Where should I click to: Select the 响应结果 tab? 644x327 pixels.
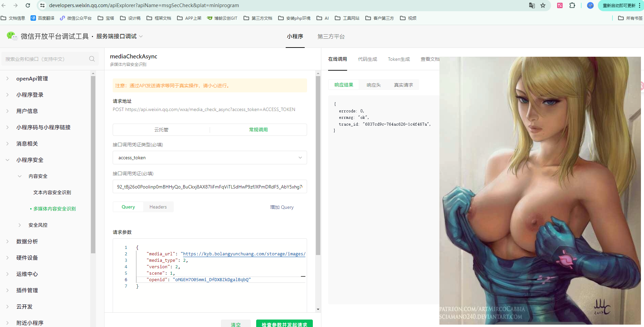[344, 85]
